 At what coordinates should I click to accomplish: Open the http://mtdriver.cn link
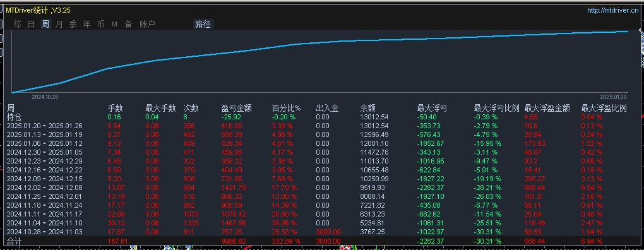pyautogui.click(x=613, y=11)
